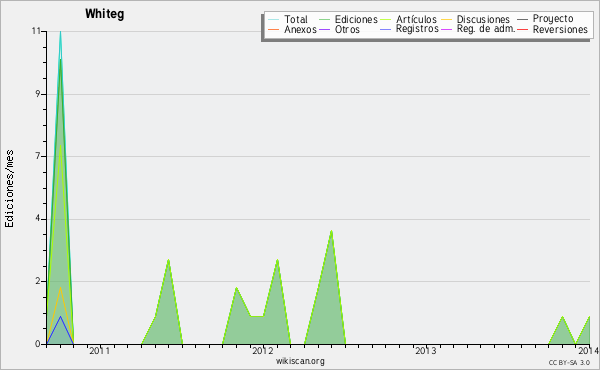
Task: Click the 'Registros' legend label
Action: (417, 29)
